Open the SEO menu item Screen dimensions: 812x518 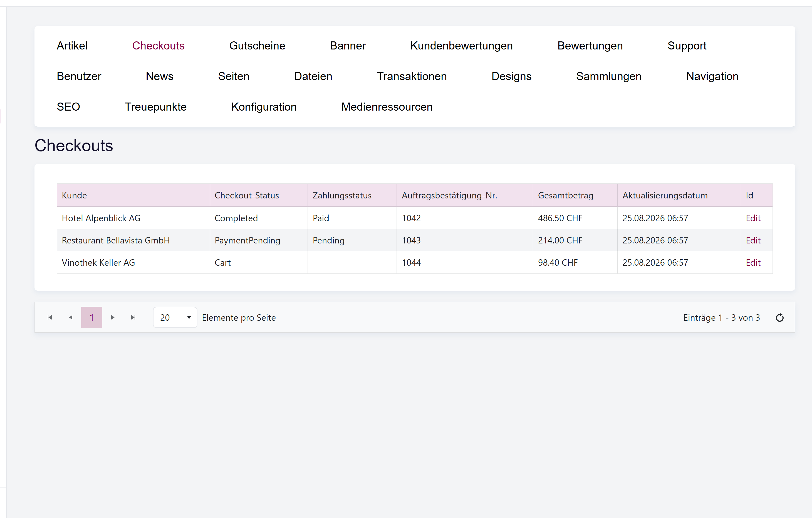(68, 107)
